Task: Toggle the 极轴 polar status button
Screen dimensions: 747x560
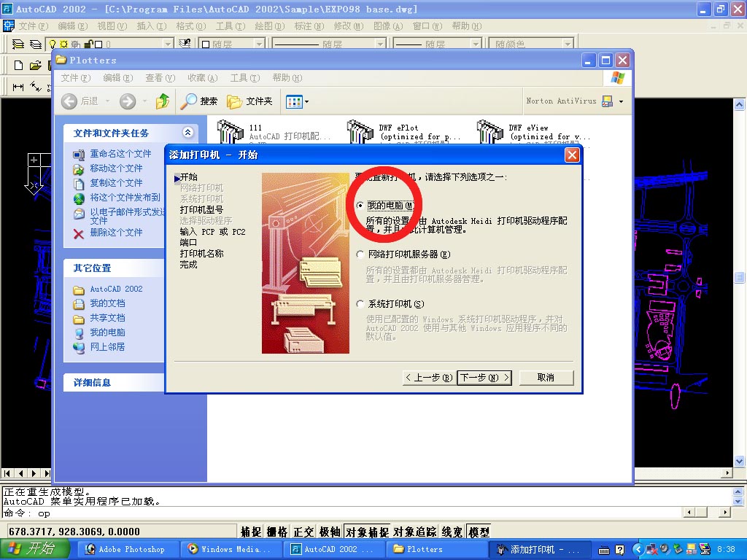Action: pyautogui.click(x=330, y=532)
